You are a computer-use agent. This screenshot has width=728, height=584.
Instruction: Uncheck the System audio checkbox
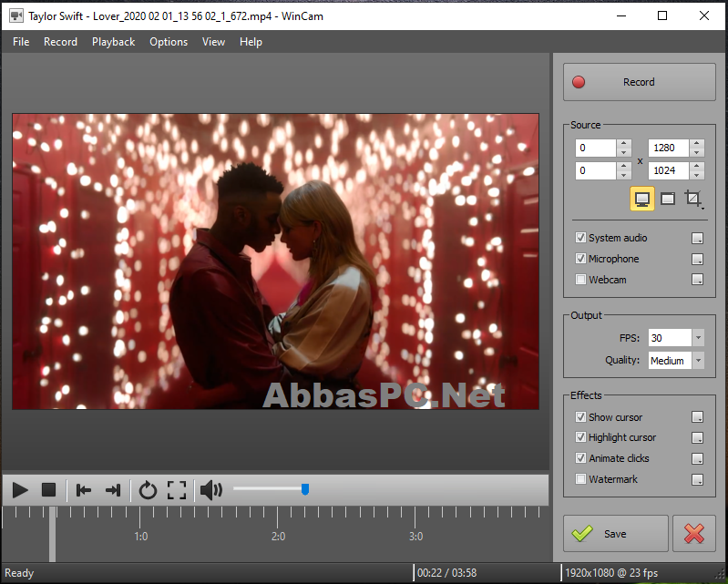[x=580, y=238]
